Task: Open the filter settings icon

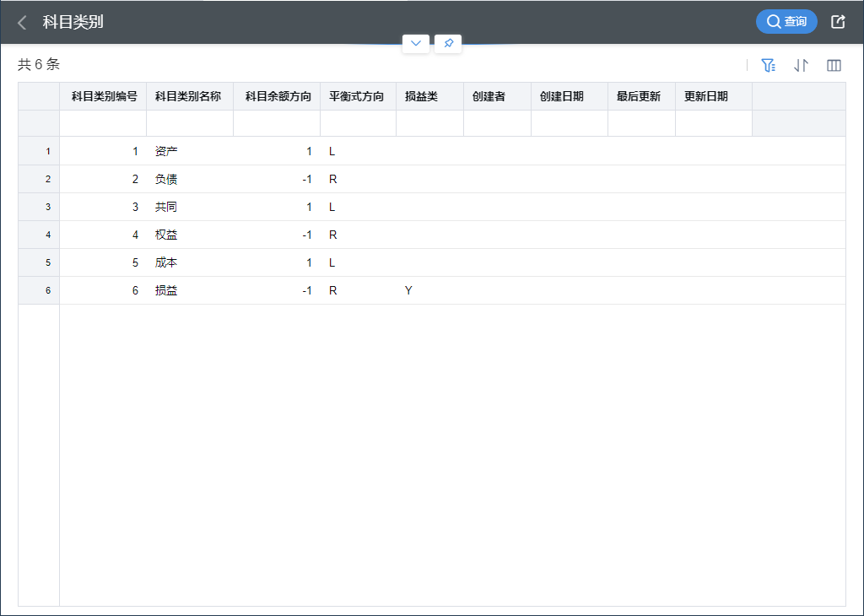Action: 768,66
